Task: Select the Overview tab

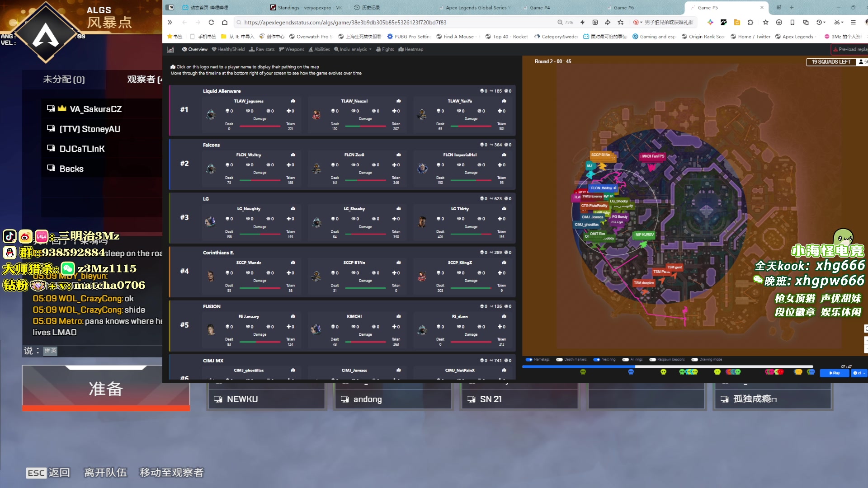Action: coord(195,50)
